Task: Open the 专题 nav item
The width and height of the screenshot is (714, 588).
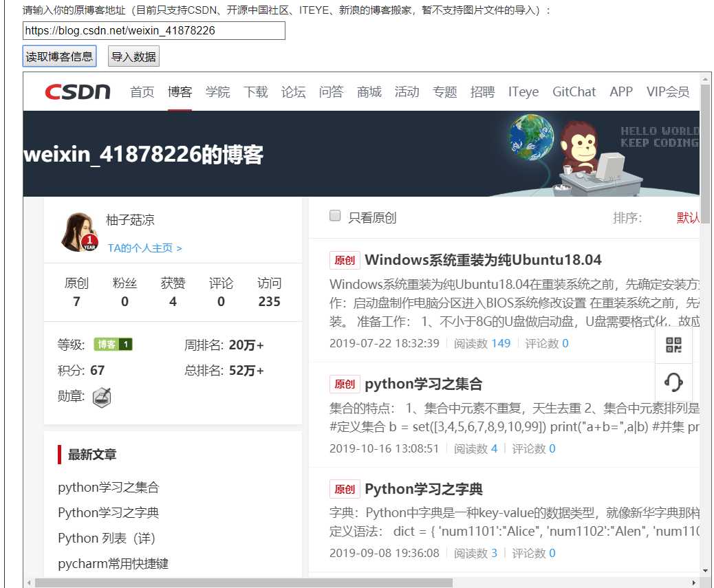Action: coord(444,92)
